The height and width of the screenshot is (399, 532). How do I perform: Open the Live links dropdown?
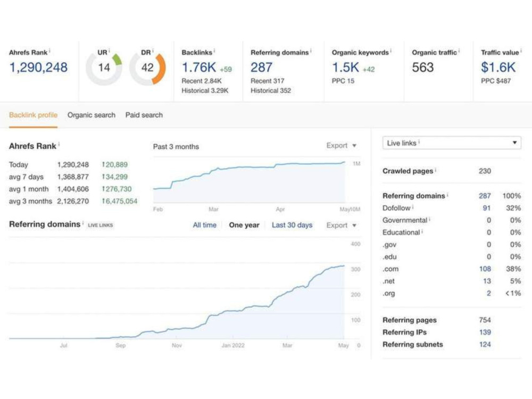tap(452, 143)
